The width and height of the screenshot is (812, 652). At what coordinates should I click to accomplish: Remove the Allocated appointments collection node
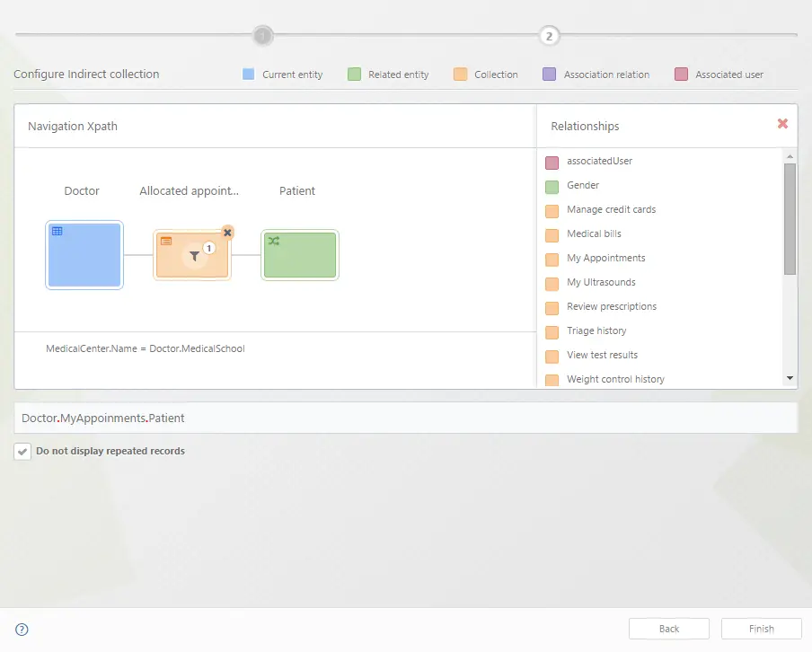pos(227,233)
